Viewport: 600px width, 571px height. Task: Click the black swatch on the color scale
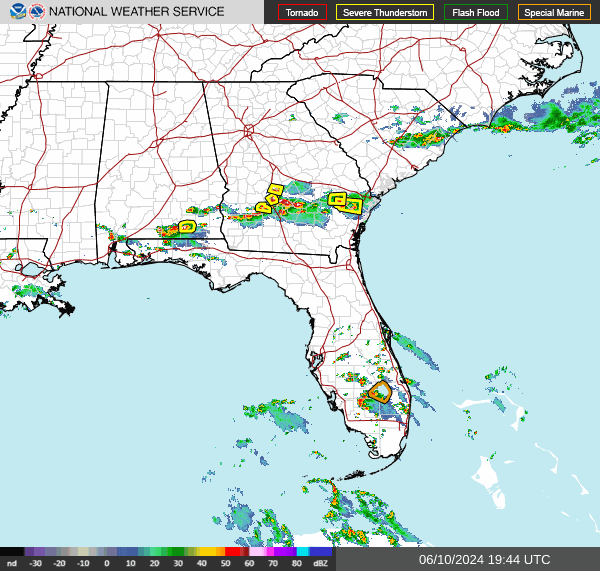[12, 551]
